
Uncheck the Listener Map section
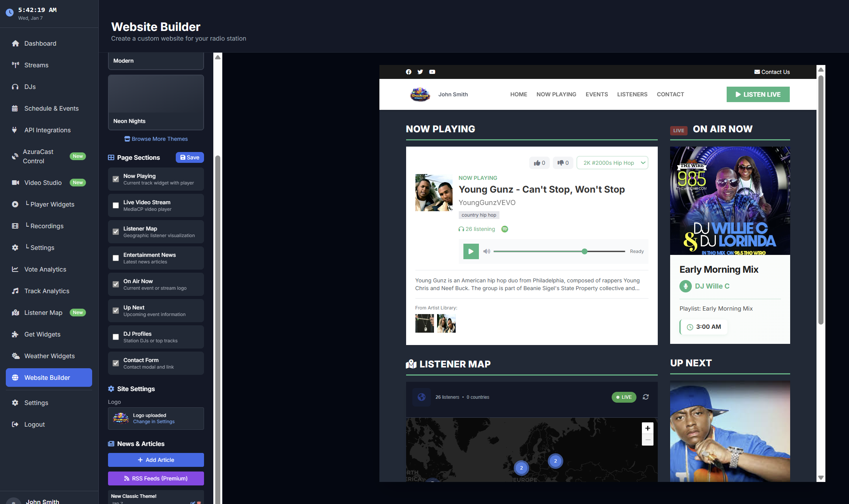116,232
